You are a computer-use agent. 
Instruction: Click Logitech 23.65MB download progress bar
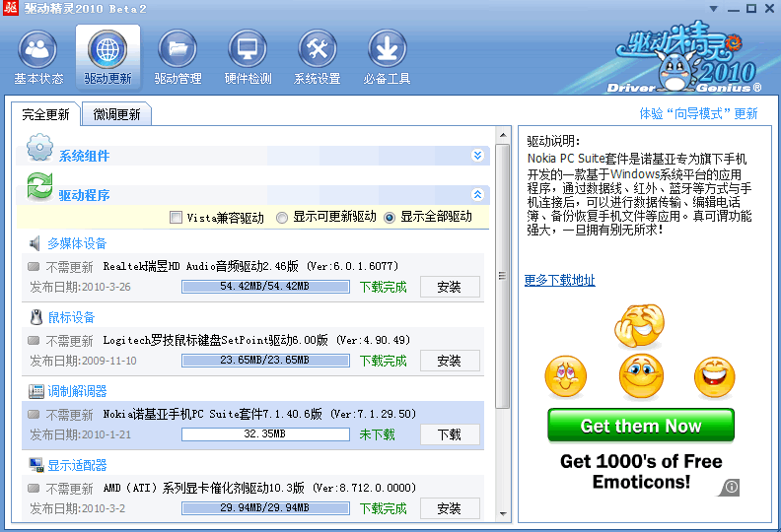[x=265, y=360]
